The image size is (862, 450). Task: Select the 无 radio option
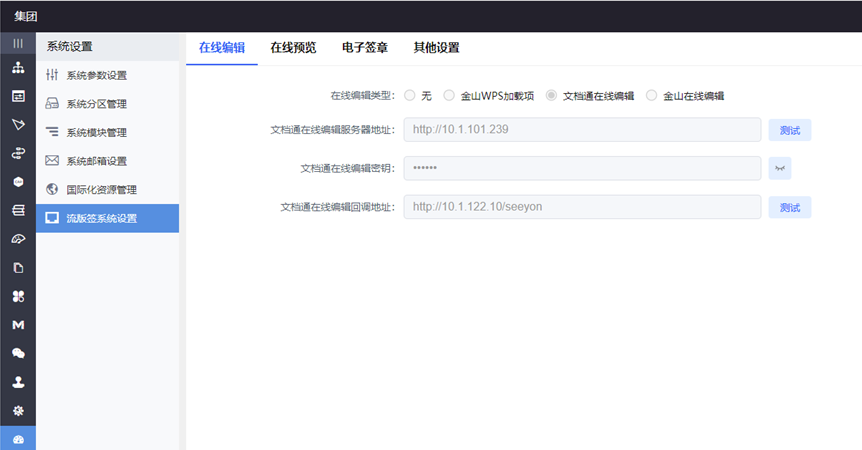(x=410, y=96)
